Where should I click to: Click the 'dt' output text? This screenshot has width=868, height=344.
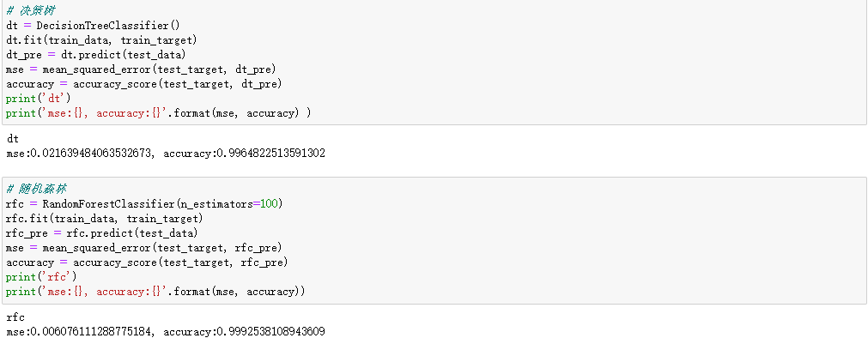tap(12, 139)
